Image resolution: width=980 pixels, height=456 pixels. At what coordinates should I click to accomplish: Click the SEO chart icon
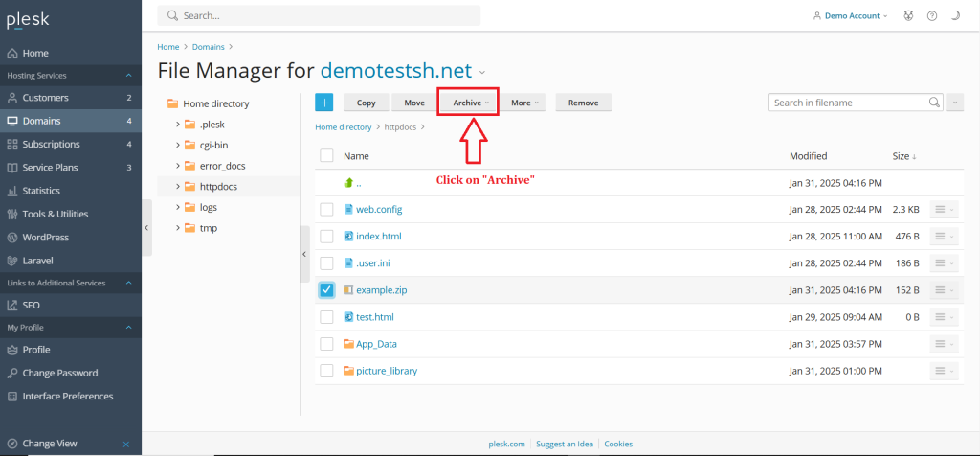[x=11, y=306]
